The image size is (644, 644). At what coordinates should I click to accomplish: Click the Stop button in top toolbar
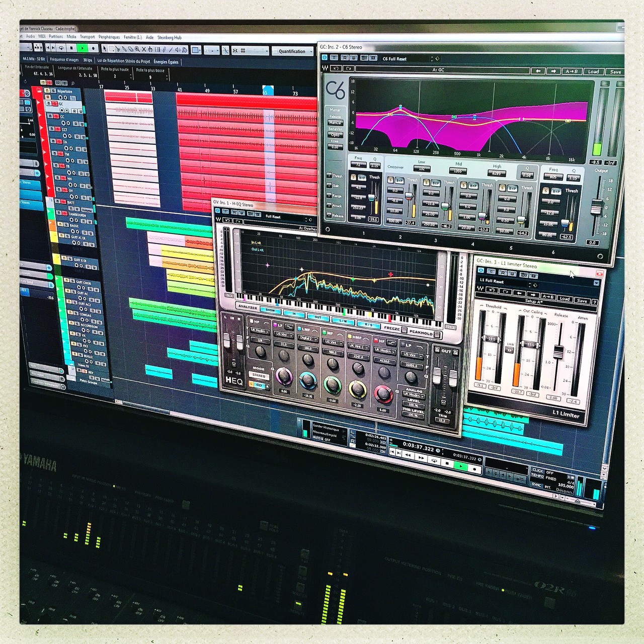pyautogui.click(x=71, y=48)
